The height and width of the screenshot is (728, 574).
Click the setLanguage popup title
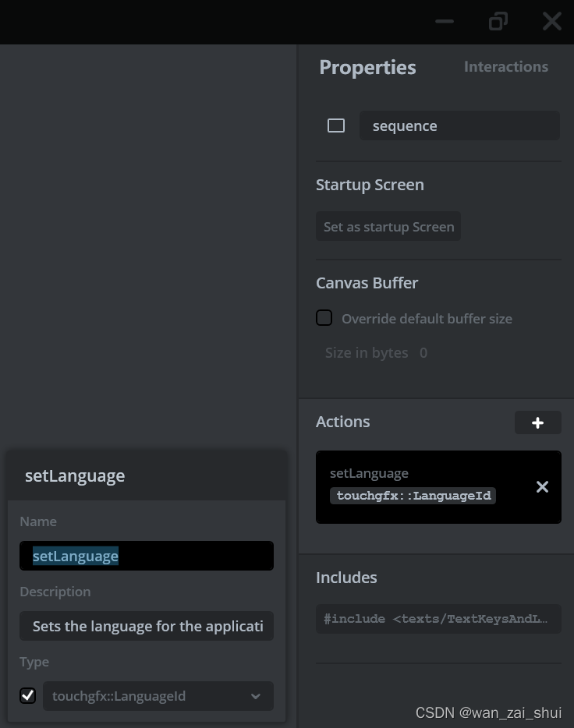pos(75,475)
